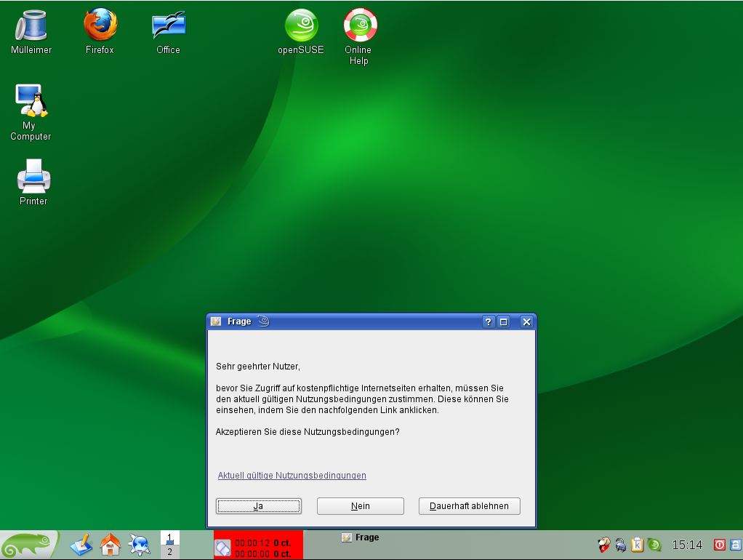Open the Home folder panel icon
The image size is (743, 560).
pyautogui.click(x=111, y=545)
